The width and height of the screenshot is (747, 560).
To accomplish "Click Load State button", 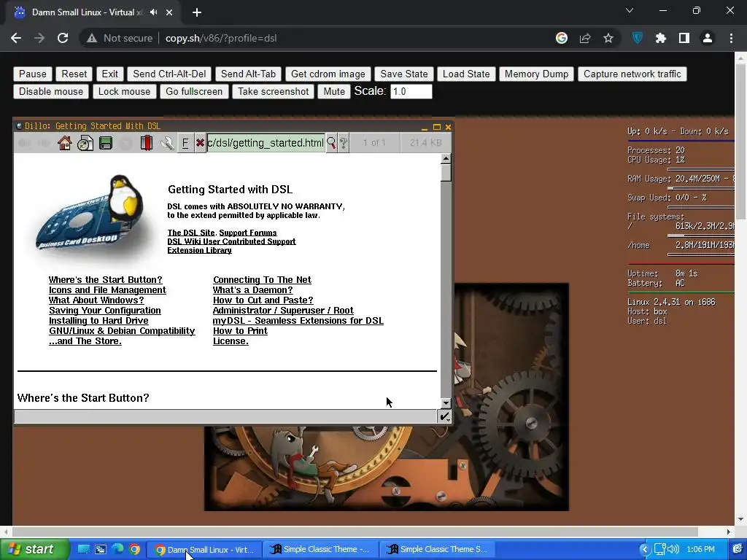I will coord(466,74).
